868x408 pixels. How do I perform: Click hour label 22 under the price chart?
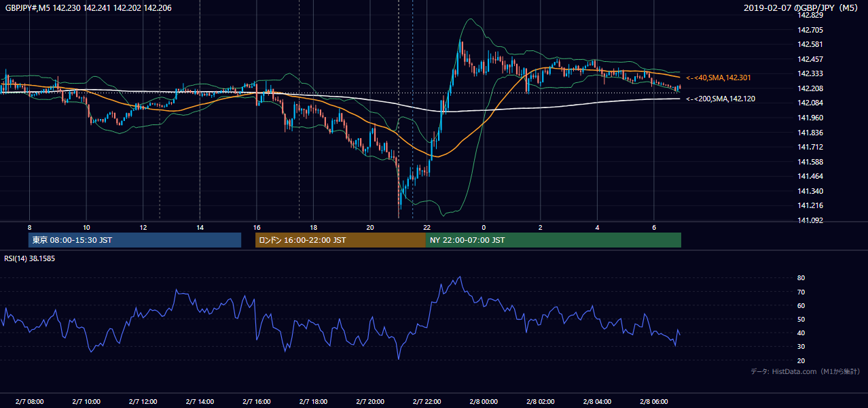click(x=427, y=227)
